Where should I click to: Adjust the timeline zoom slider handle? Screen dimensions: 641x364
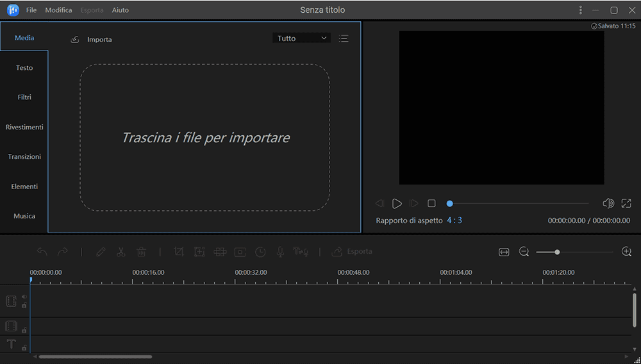coord(557,252)
